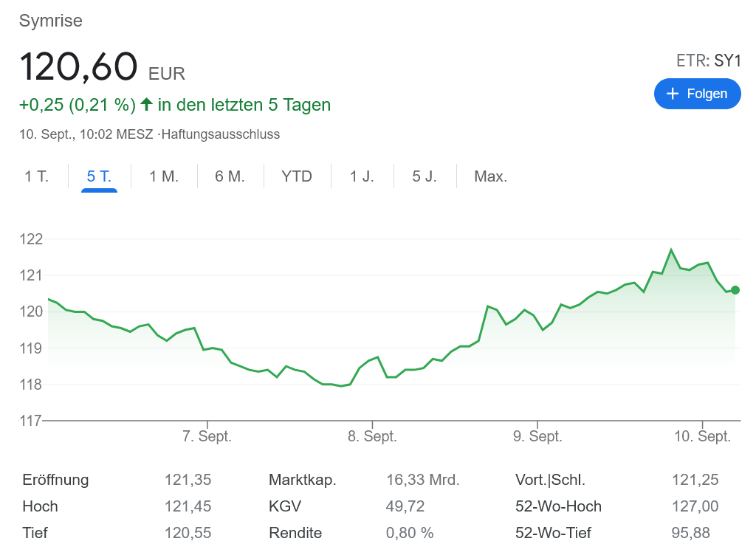Click the Symrise title text
This screenshot has width=756, height=558.
coord(50,21)
